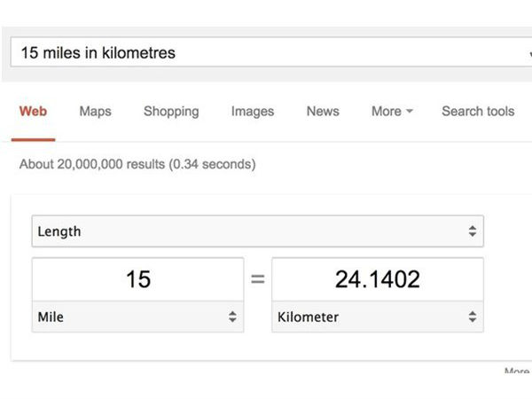Switch to the Maps tab
Viewport: 532px width, 399px height.
click(95, 112)
